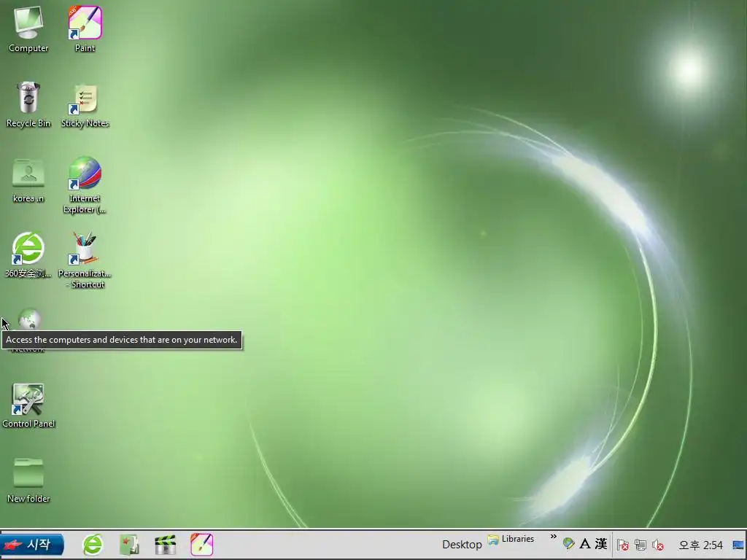Open the clock showing 오후 2:54
This screenshot has width=747, height=560.
[x=700, y=545]
